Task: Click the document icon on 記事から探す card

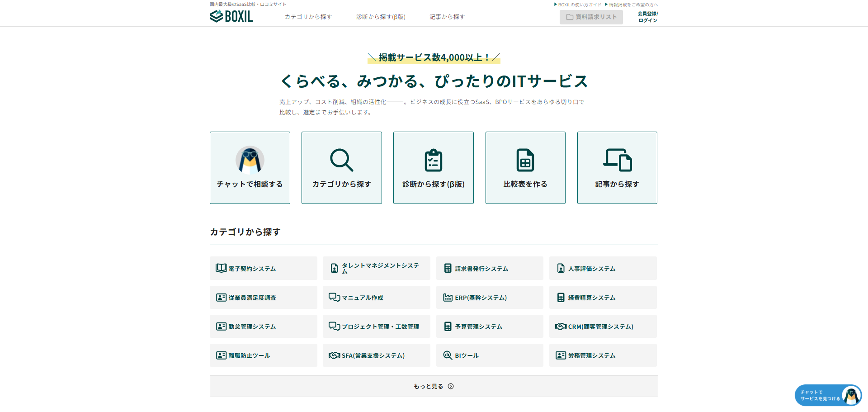Action: coord(617,160)
